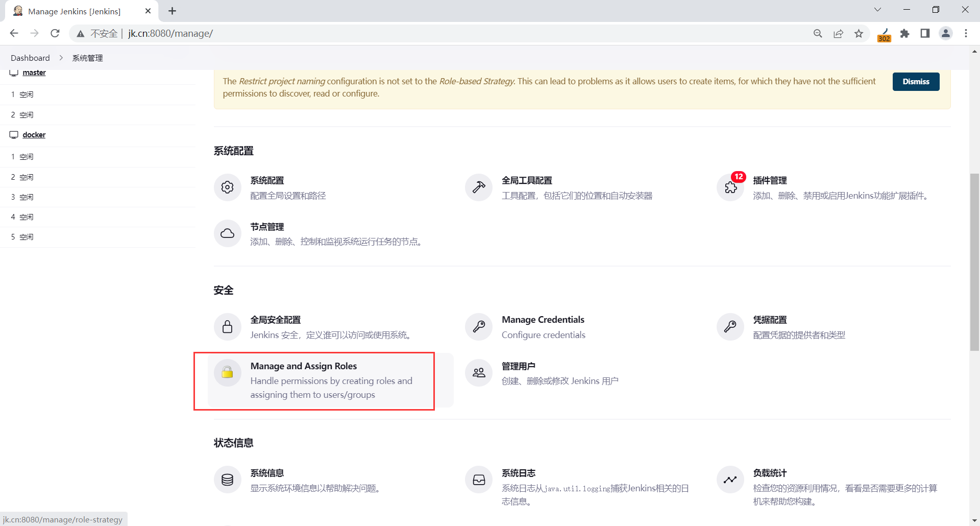
Task: Click docker executor 3 空闲 row
Action: click(98, 197)
